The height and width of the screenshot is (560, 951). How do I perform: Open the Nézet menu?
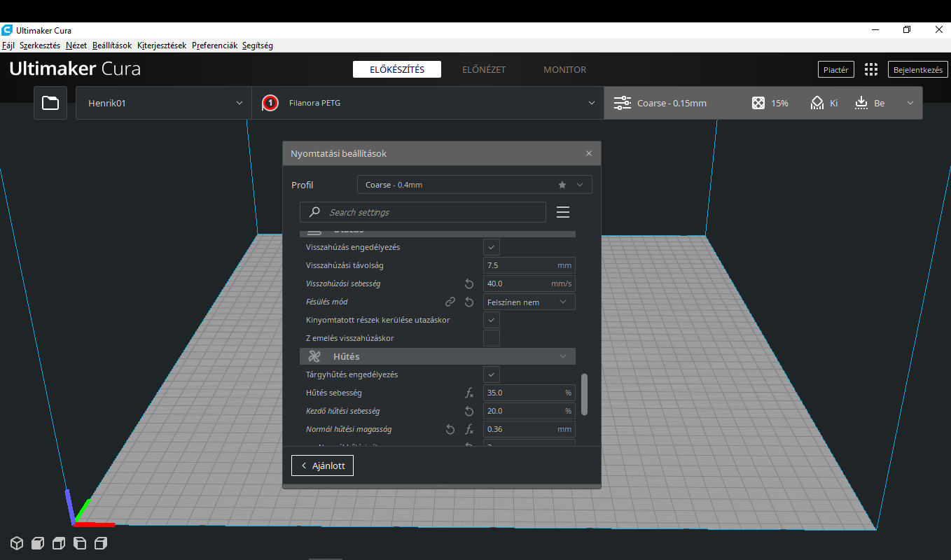(76, 45)
